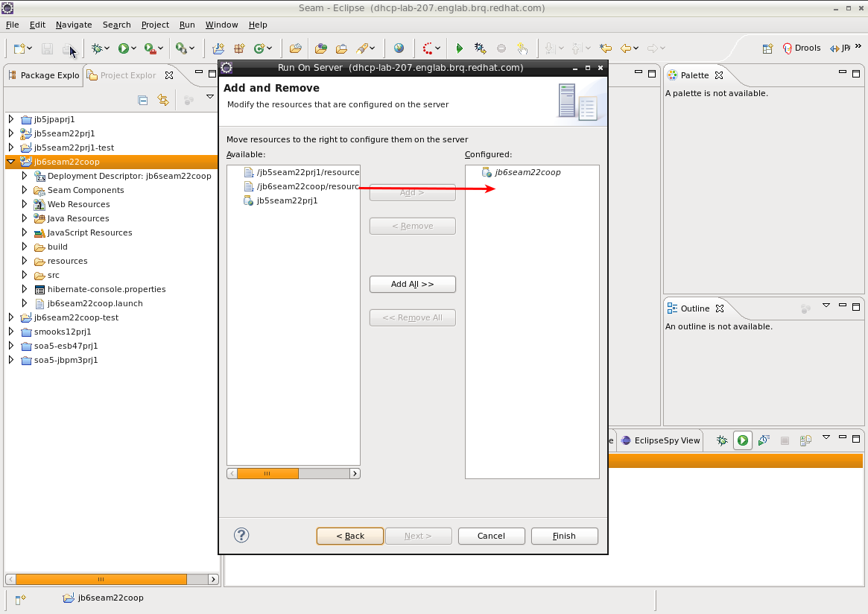Open the web browser globe icon in toolbar

[399, 48]
